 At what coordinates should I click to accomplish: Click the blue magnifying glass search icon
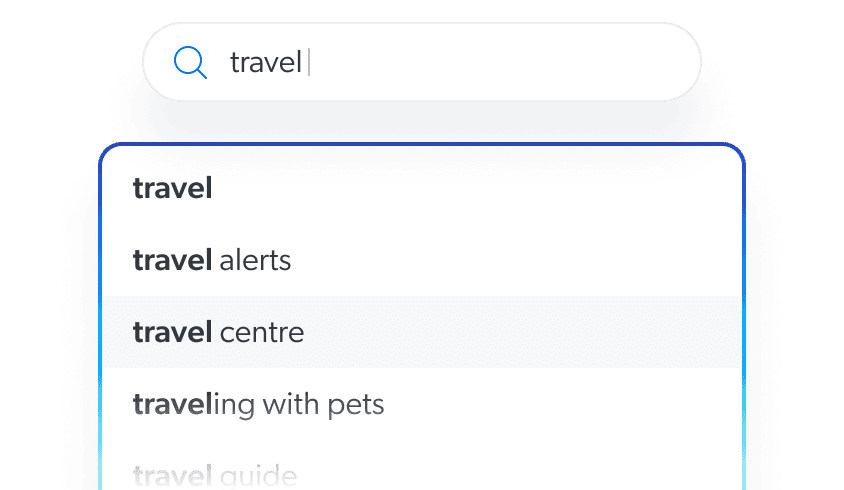(x=190, y=63)
